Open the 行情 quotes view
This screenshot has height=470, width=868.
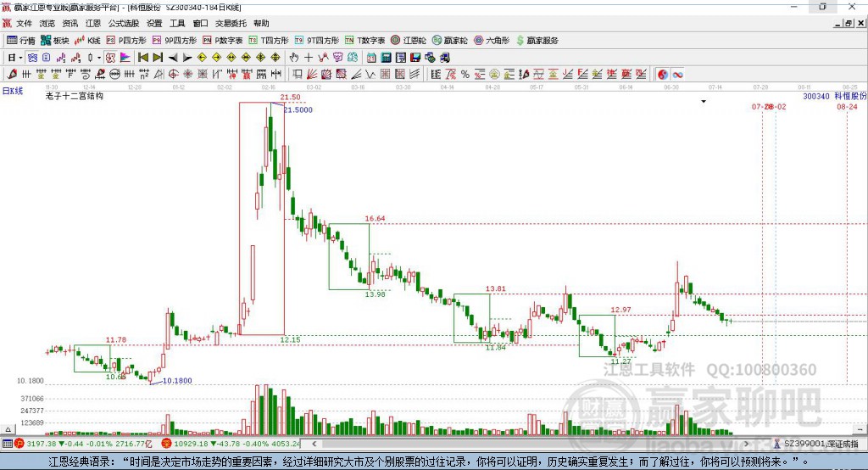(21, 41)
